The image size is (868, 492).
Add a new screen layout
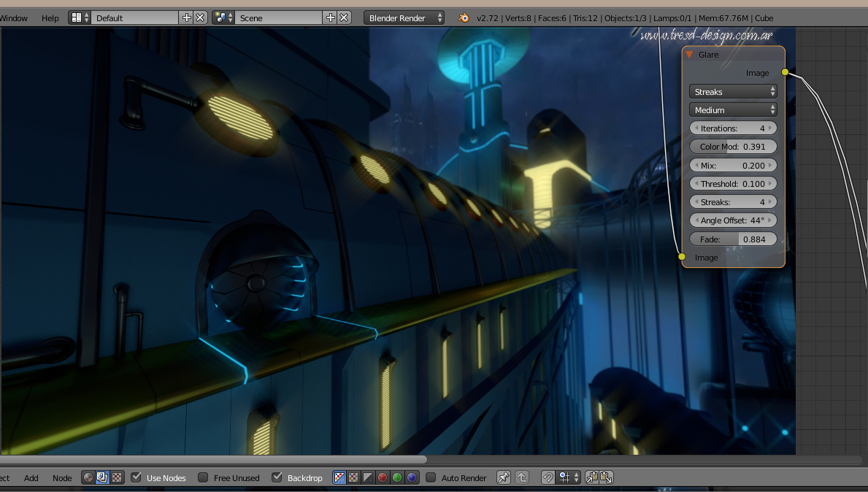coord(187,18)
